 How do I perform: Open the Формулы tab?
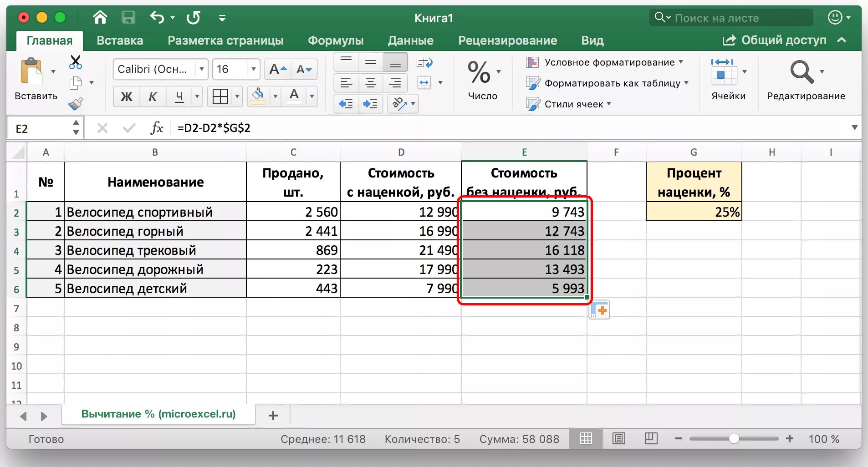336,41
